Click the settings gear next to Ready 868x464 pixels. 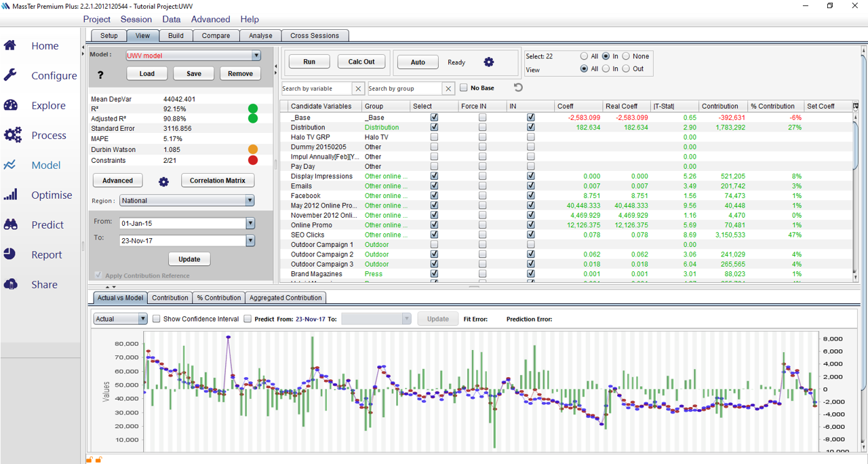pyautogui.click(x=489, y=62)
